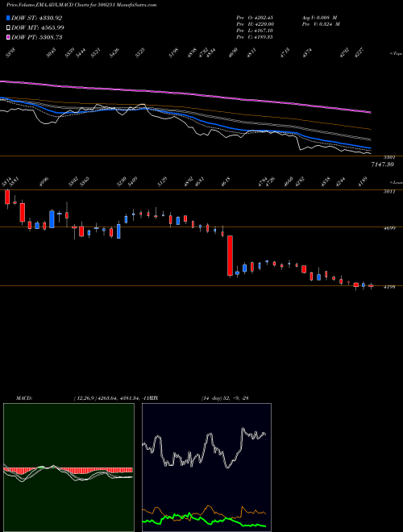The width and height of the screenshot is (403, 532).
Task: Click the bright green line in ADX panel
Action: pos(204,519)
